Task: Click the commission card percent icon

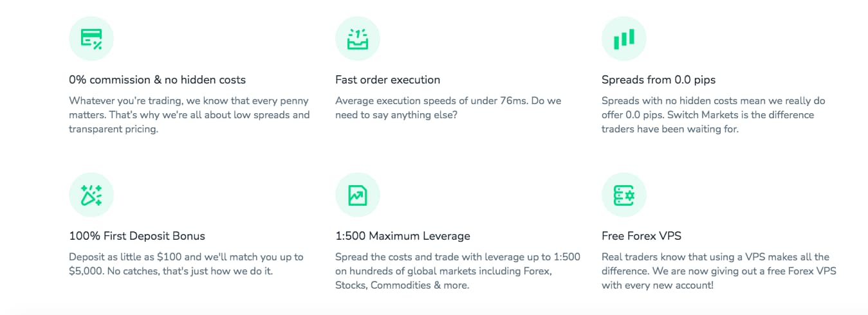Action: pyautogui.click(x=91, y=39)
